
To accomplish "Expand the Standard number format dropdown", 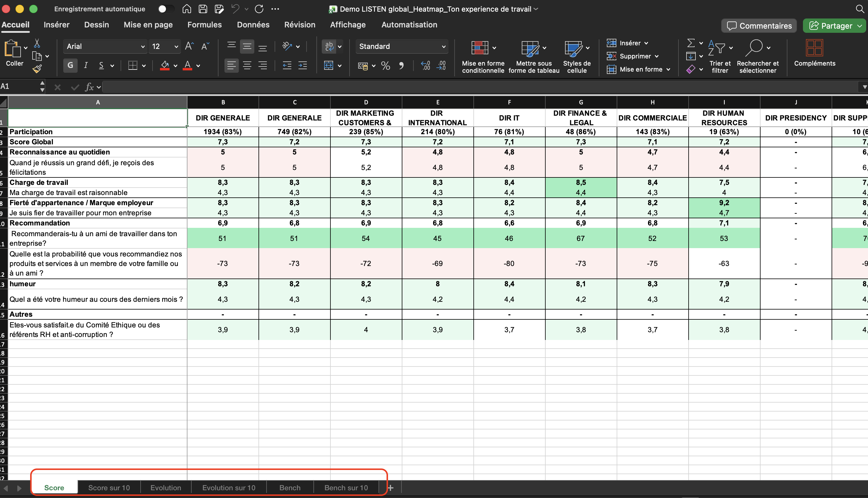I will point(402,47).
